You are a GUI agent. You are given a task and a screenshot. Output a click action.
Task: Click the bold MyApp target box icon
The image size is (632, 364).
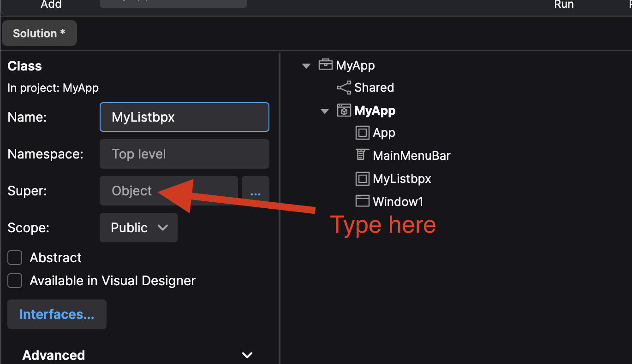click(x=344, y=111)
